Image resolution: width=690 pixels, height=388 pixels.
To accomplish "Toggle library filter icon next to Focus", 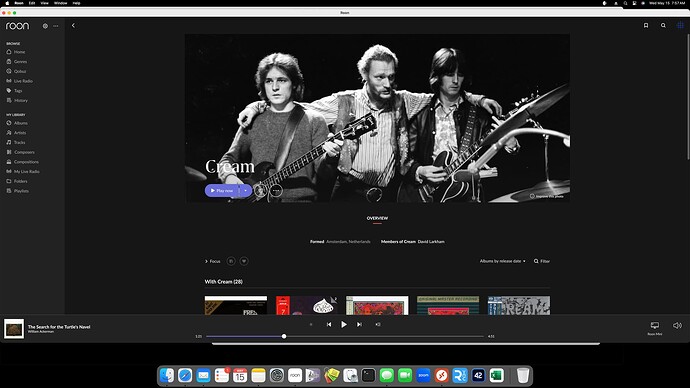I will [x=231, y=261].
